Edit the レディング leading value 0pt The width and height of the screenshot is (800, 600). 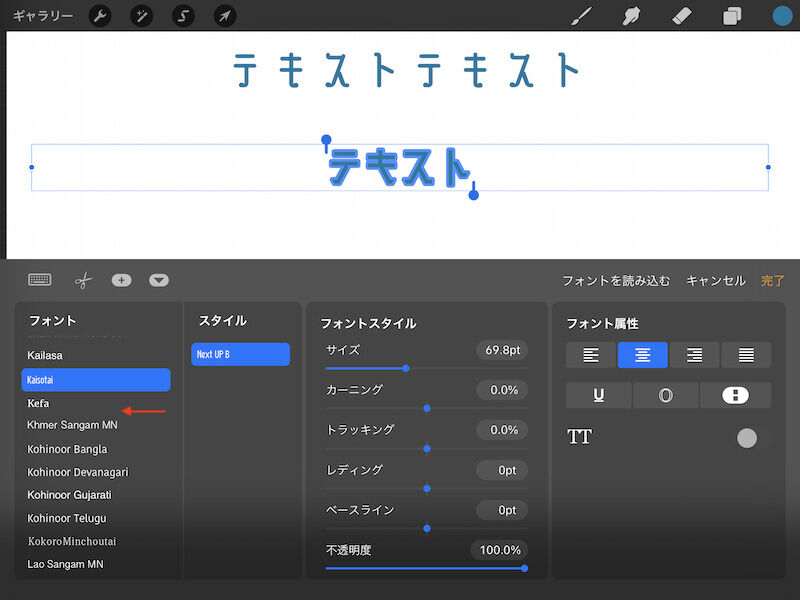(x=502, y=470)
